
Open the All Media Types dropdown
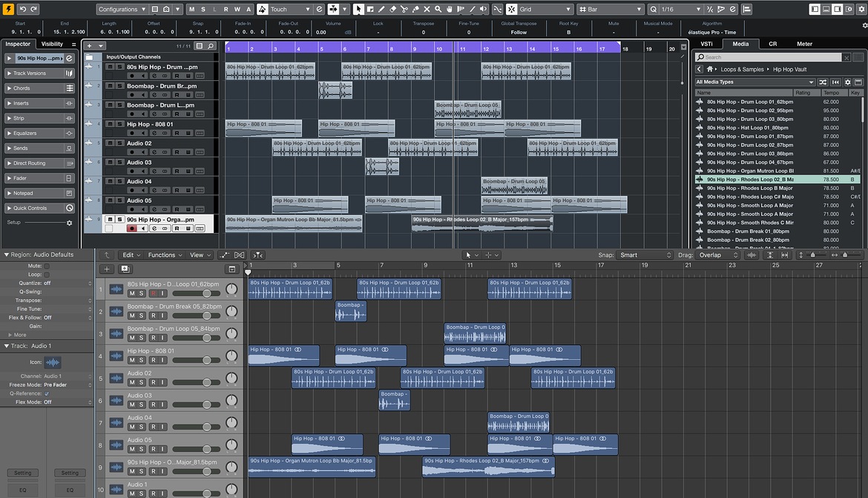coord(755,82)
